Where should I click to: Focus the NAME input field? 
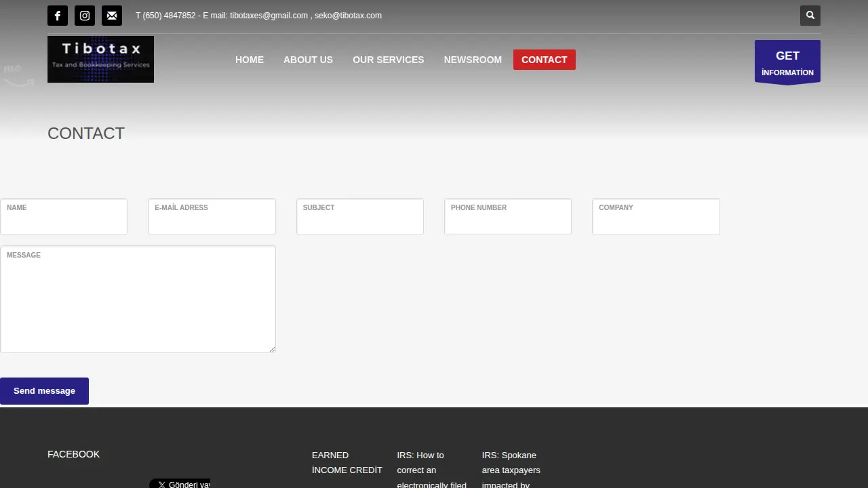point(64,217)
